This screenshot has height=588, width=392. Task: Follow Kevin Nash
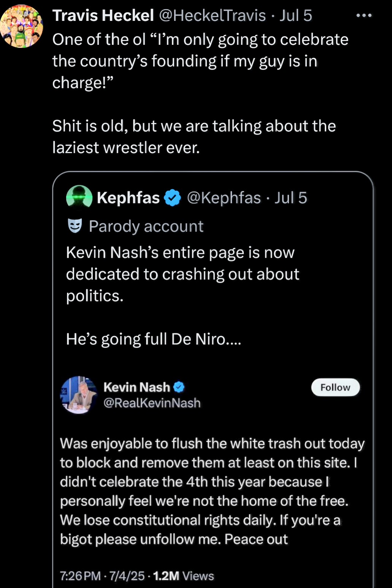pos(335,387)
